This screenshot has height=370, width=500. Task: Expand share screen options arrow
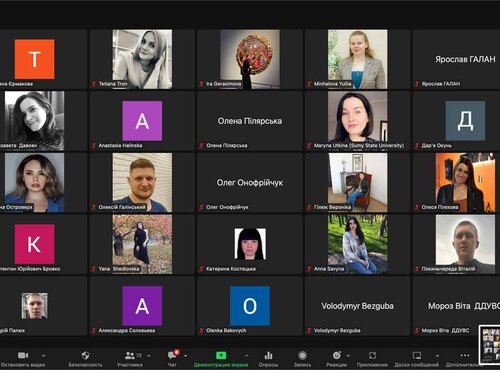click(x=247, y=356)
